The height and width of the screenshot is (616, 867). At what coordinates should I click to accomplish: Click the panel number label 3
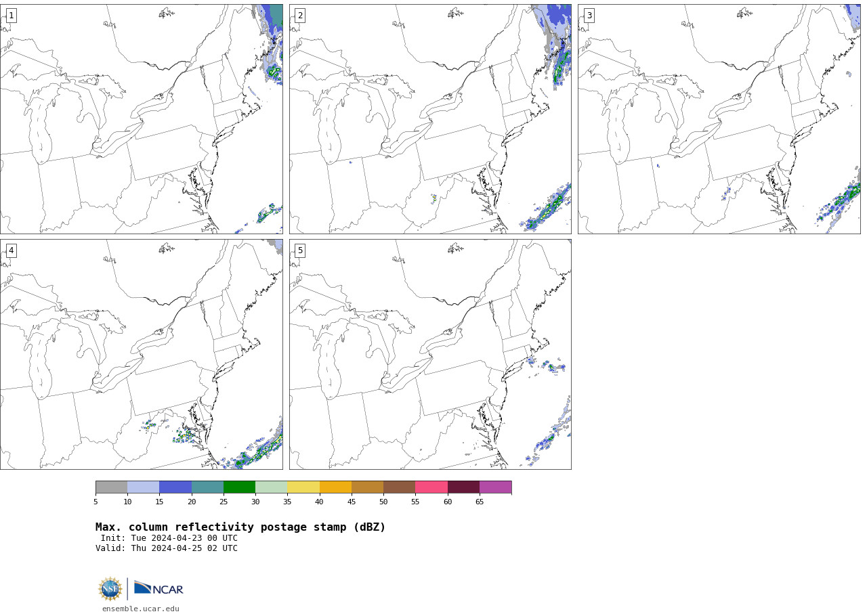pos(589,16)
